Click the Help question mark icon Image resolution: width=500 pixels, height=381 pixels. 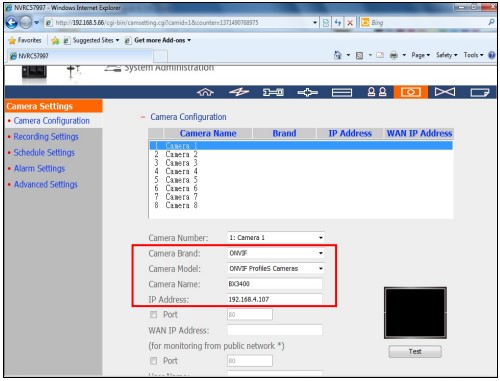pos(492,55)
